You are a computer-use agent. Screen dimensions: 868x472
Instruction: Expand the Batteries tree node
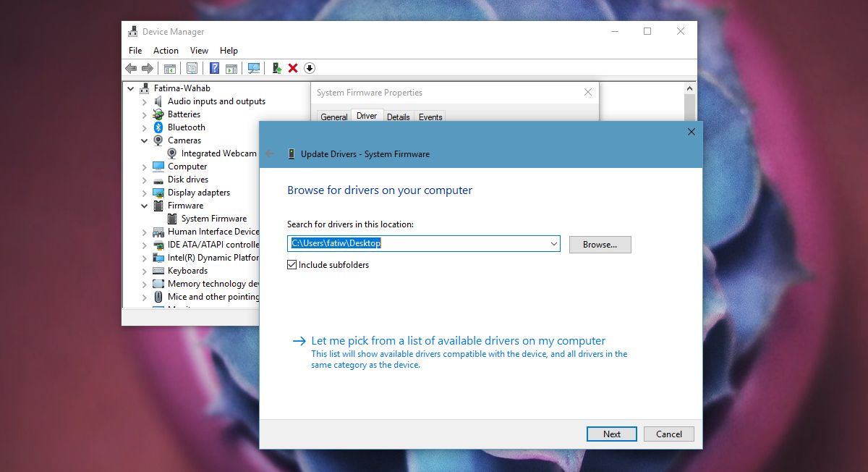(x=145, y=114)
